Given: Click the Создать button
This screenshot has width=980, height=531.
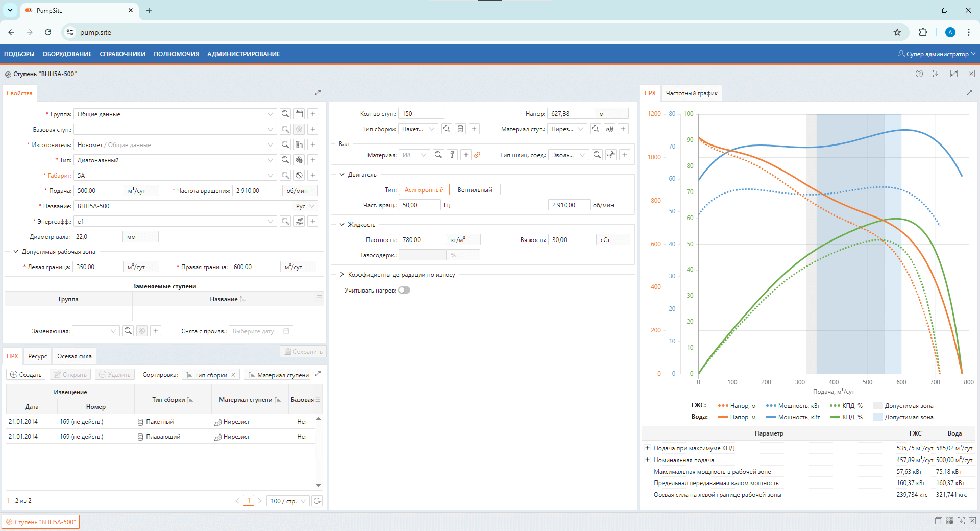Looking at the screenshot, I should (26, 375).
